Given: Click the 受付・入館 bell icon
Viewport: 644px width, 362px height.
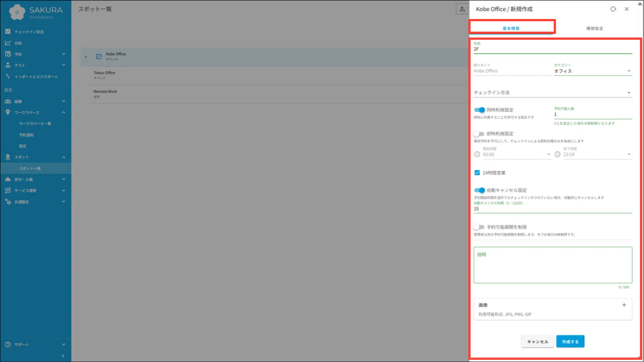Looking at the screenshot, I should pos(8,179).
